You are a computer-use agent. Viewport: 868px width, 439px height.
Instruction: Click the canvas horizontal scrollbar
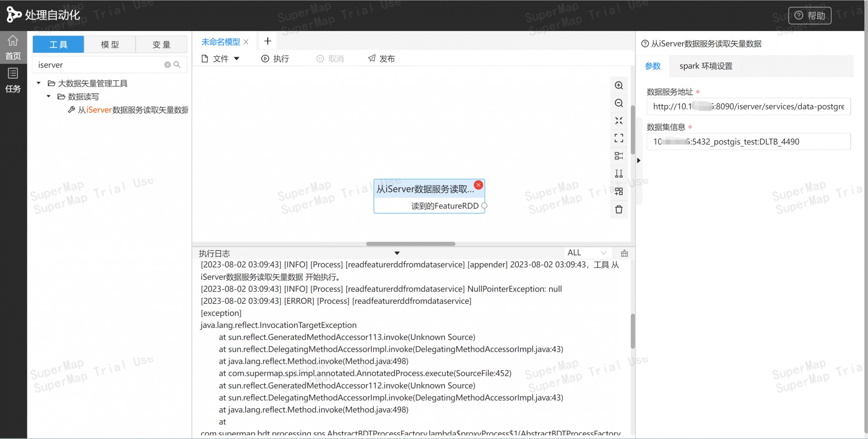[411, 244]
